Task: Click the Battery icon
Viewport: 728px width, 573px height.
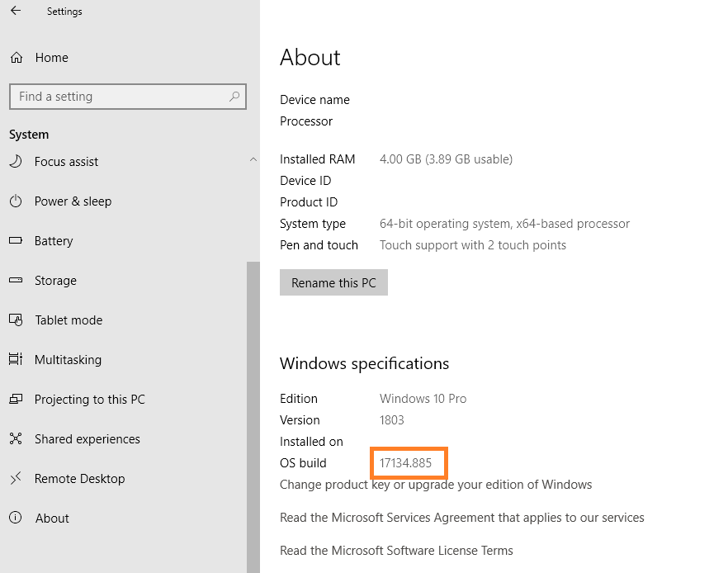Action: point(16,241)
